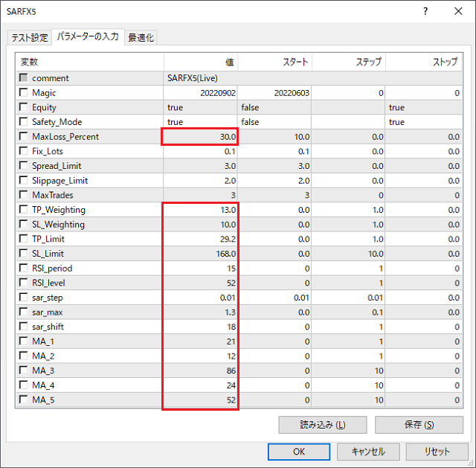Image resolution: width=476 pixels, height=468 pixels.
Task: Select the MaxLoss_Percent start value 10.0
Action: (302, 137)
